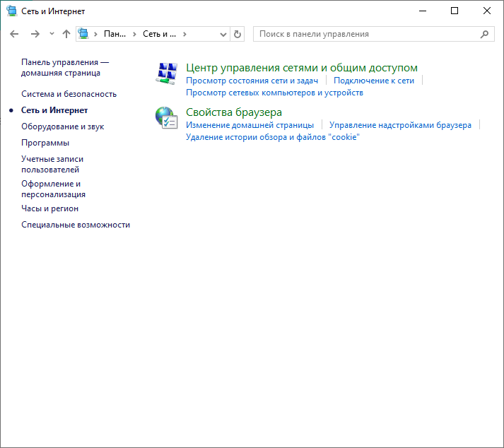
Task: Click the Network and Sharing Center icon
Action: [x=167, y=73]
